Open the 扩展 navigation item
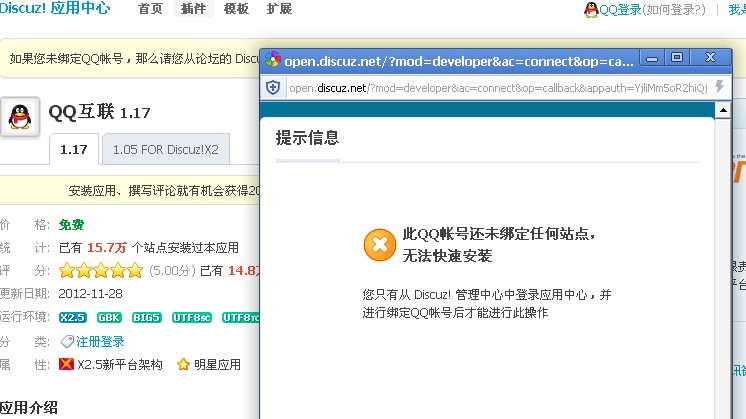This screenshot has height=419, width=746. tap(279, 9)
